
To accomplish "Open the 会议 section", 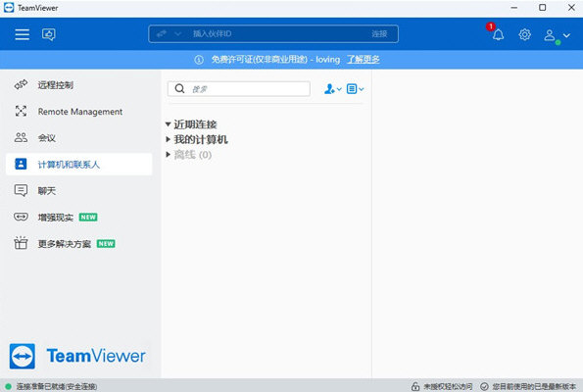I will (x=78, y=138).
